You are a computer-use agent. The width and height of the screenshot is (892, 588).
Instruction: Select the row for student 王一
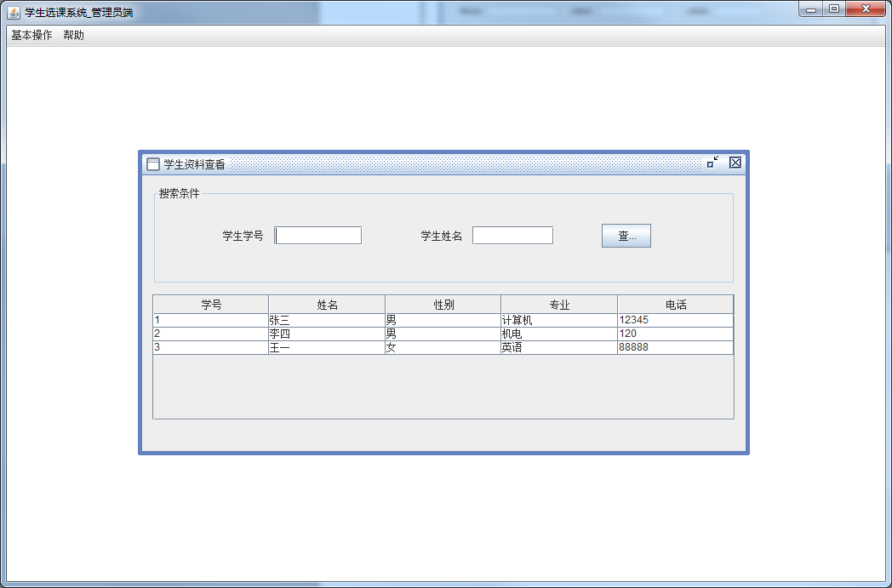pyautogui.click(x=326, y=347)
